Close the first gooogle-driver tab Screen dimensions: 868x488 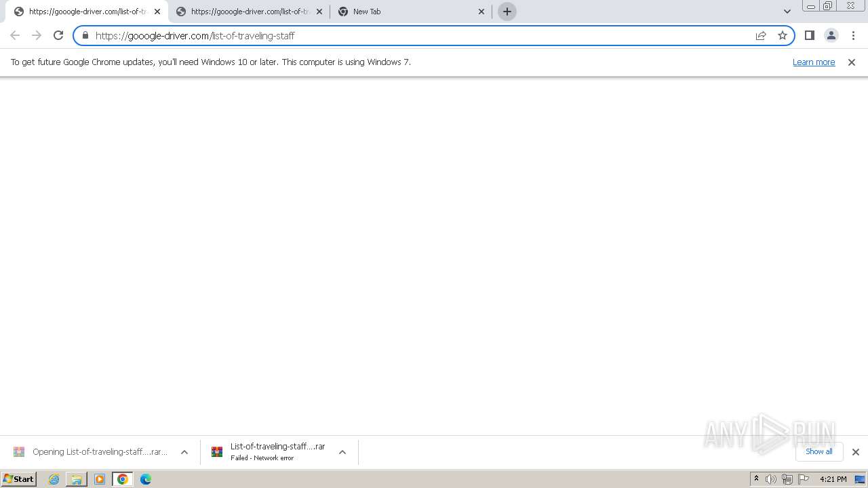tap(157, 12)
